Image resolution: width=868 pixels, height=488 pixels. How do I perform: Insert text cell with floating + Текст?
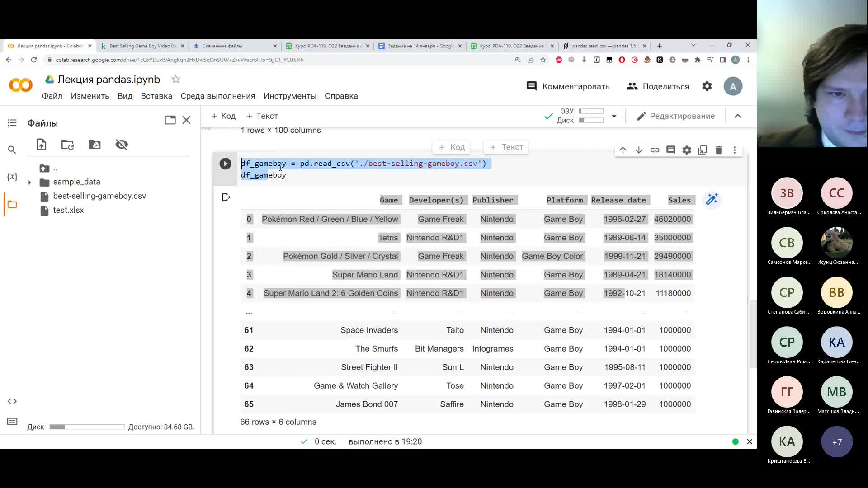point(506,147)
